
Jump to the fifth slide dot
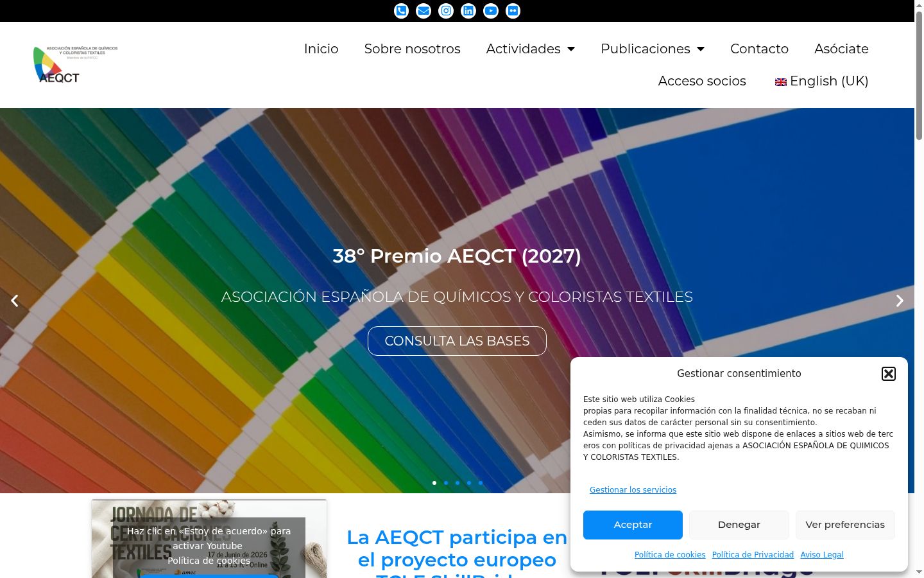pyautogui.click(x=481, y=483)
